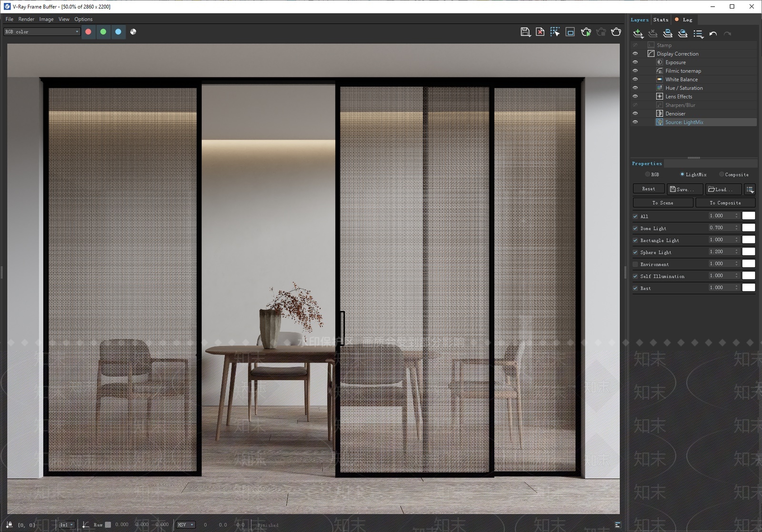Image resolution: width=762 pixels, height=532 pixels.
Task: Click the Render teapot icon
Action: tap(616, 32)
